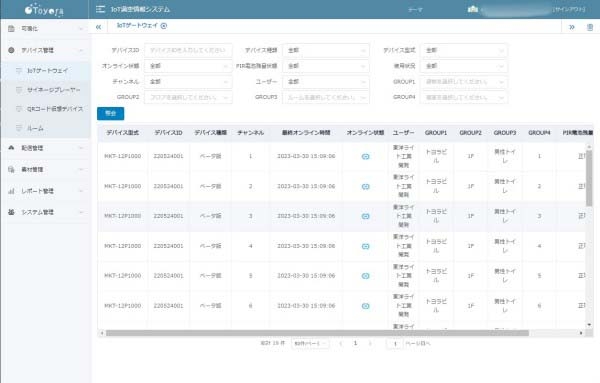Screen dimensions: 600x383
Task: Select page number 1 in pagination
Action: coord(355,343)
